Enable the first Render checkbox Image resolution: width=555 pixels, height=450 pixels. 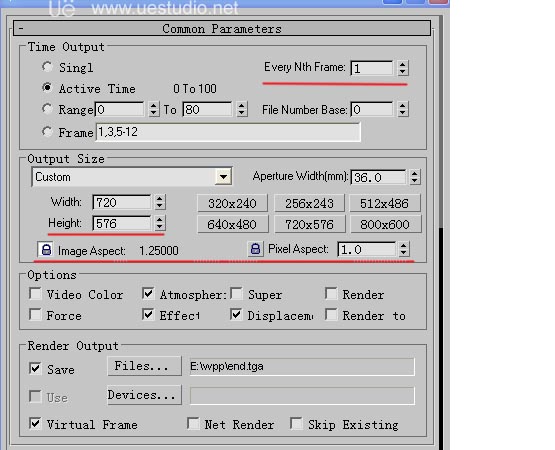point(331,294)
